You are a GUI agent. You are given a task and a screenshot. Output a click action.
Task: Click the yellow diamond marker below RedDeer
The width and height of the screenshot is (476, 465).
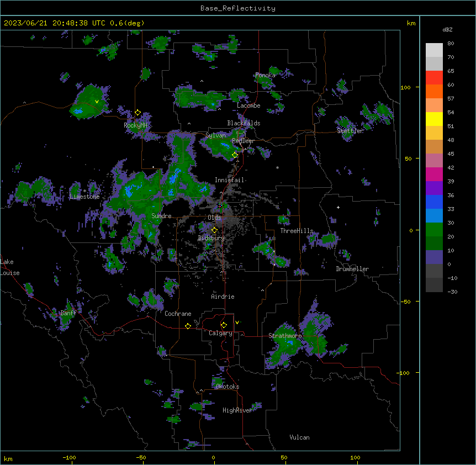pyautogui.click(x=235, y=155)
